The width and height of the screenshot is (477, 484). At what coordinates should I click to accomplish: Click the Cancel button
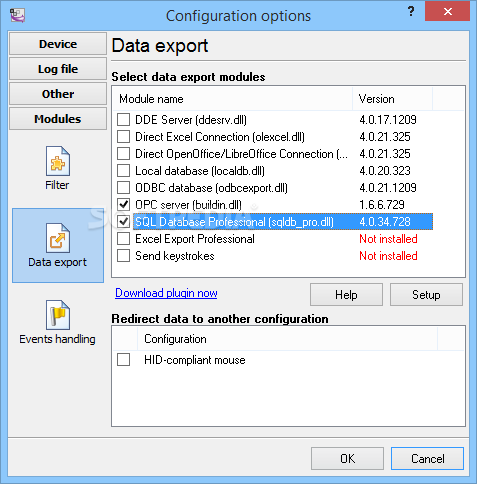pyautogui.click(x=427, y=459)
